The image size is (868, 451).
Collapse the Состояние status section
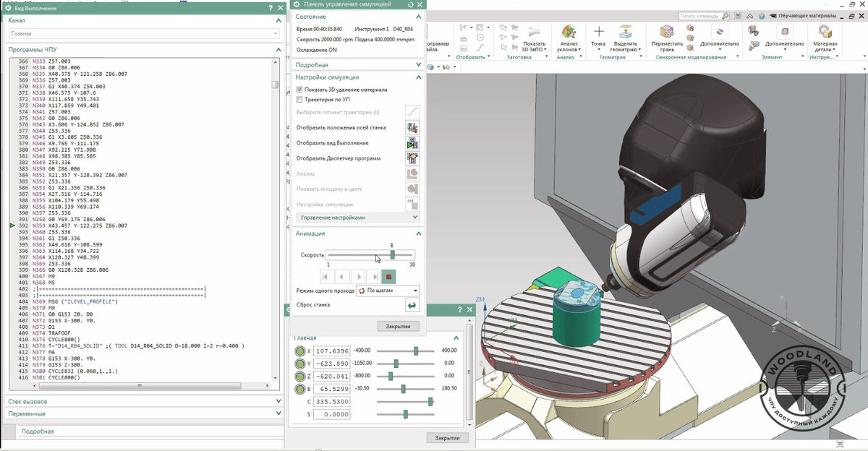(x=418, y=17)
